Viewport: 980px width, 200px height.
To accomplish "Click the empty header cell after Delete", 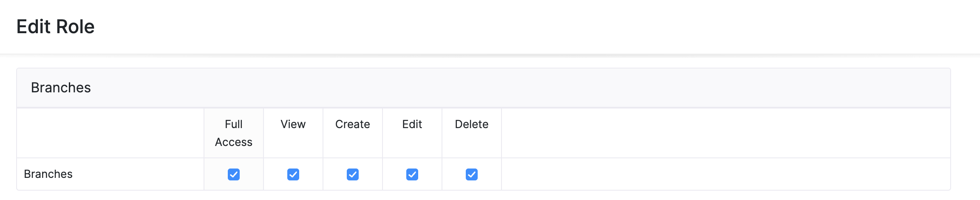I will pos(722,133).
